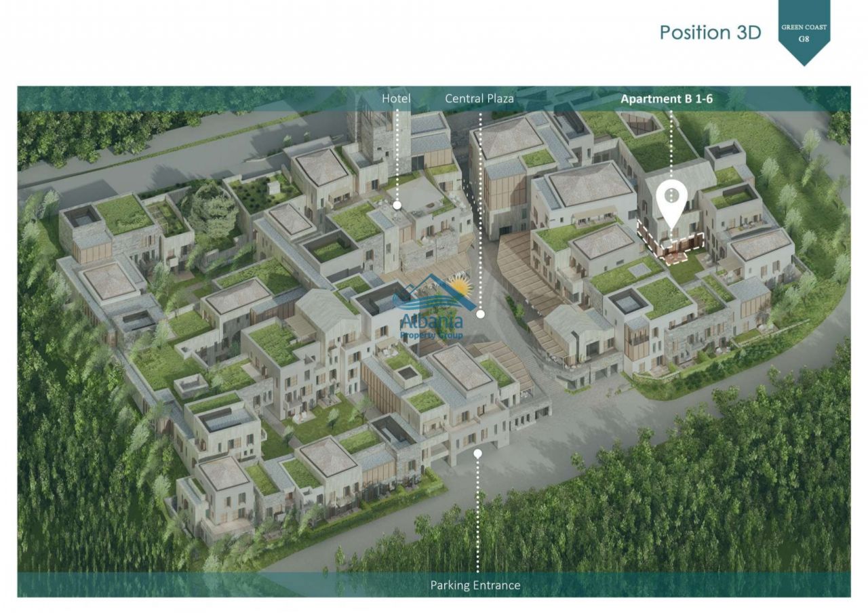Click the dotted line above Parking Entrance
The image size is (868, 613).
pos(477,515)
